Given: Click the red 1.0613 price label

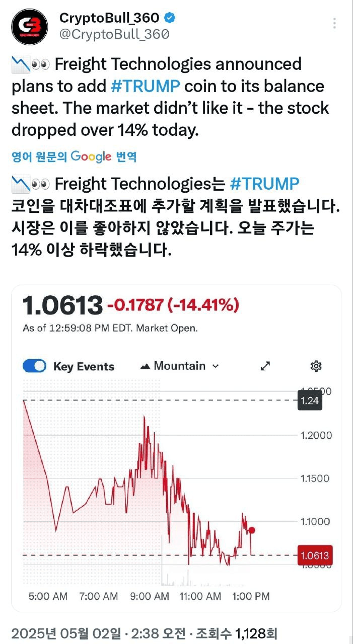Looking at the screenshot, I should (315, 555).
